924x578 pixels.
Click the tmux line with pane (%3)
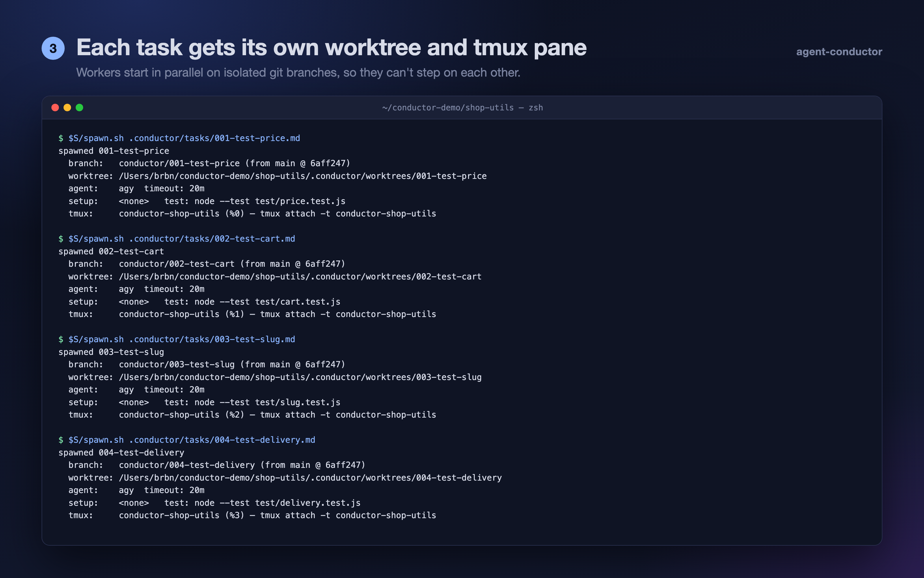click(252, 515)
